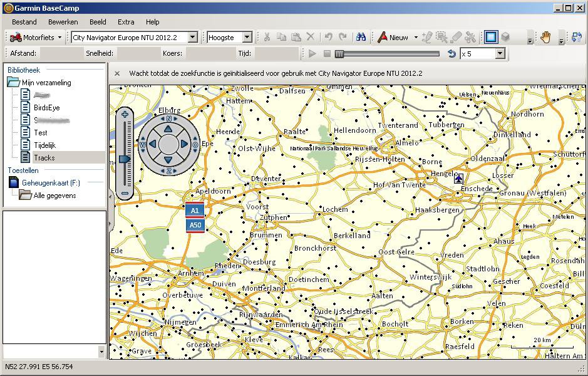Screen dimensions: 588x376
Task: Click the round center of the compass control
Action: pos(168,144)
